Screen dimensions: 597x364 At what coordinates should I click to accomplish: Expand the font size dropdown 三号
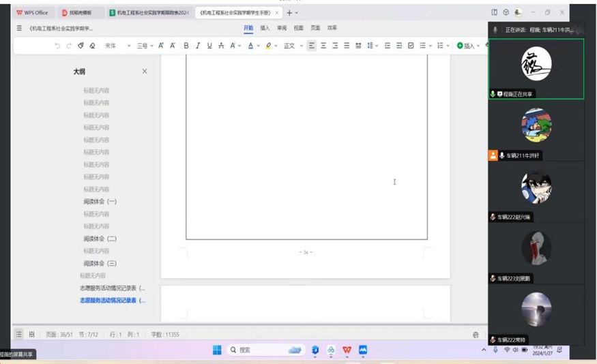[145, 46]
